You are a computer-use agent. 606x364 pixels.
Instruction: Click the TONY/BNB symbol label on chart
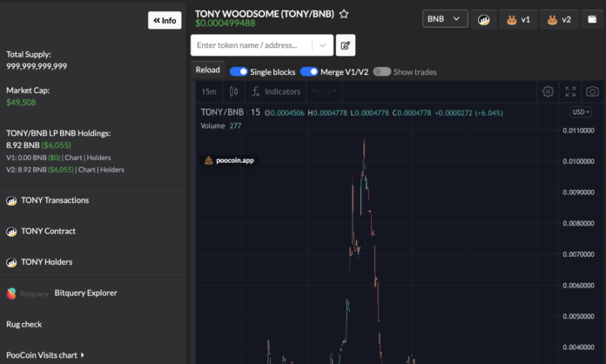(x=222, y=112)
